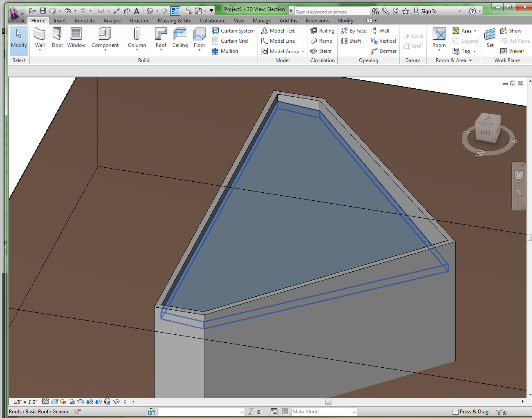Select the Window tool
Screen dimensions: 532x418
tap(76, 38)
